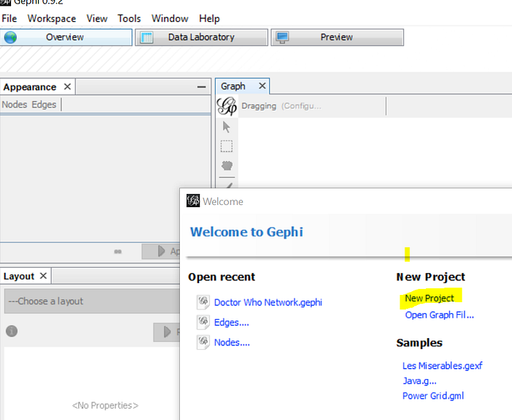Select the direct selection arrow tool
Screen dimensions: 512x420
(x=226, y=127)
